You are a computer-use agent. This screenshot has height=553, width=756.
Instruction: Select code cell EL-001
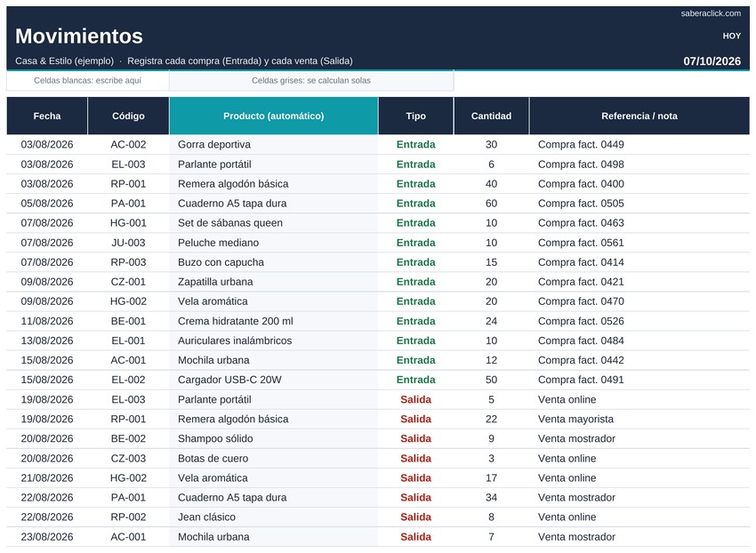[x=128, y=341]
